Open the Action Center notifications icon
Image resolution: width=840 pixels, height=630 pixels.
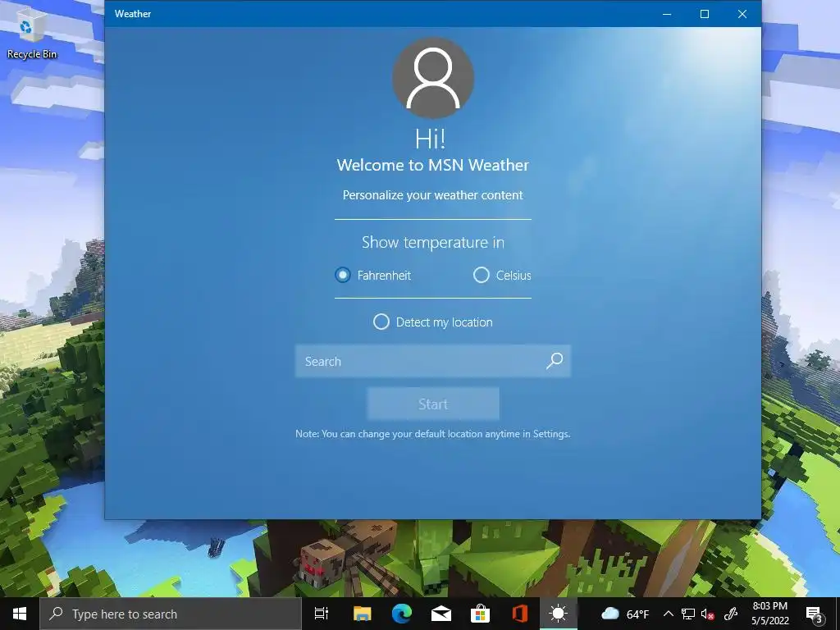click(x=814, y=614)
